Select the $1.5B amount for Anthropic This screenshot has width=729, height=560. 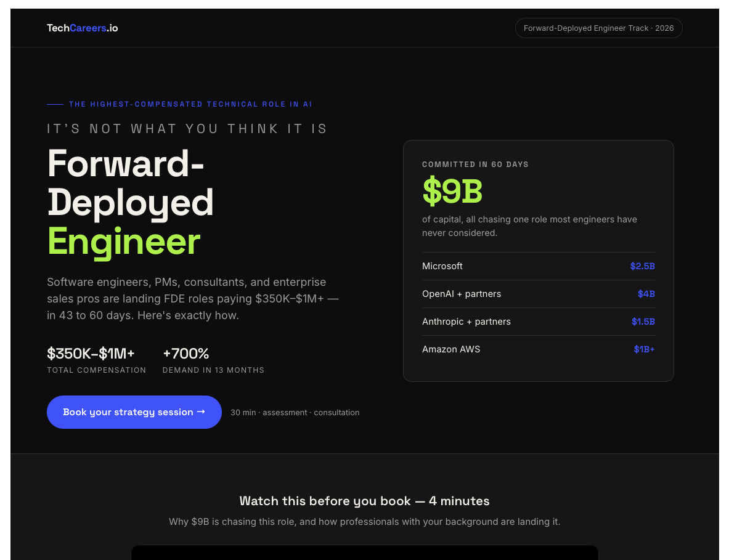[643, 322]
